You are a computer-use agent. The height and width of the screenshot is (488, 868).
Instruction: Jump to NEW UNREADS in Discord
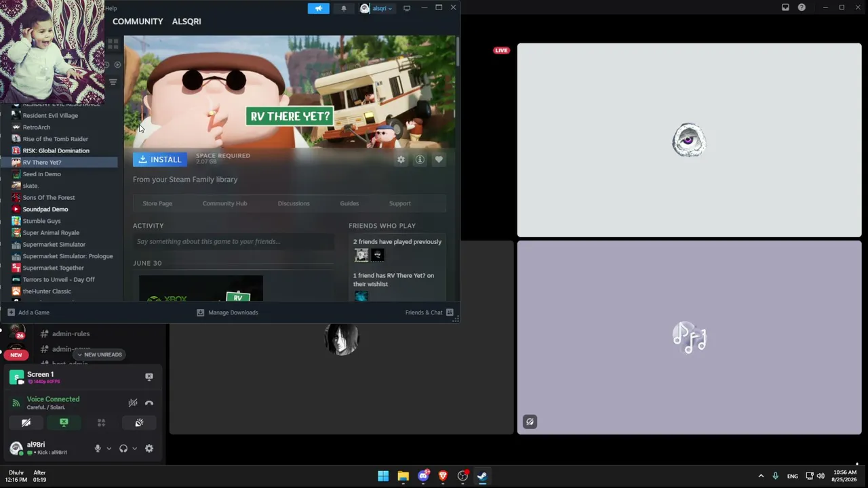(99, 354)
